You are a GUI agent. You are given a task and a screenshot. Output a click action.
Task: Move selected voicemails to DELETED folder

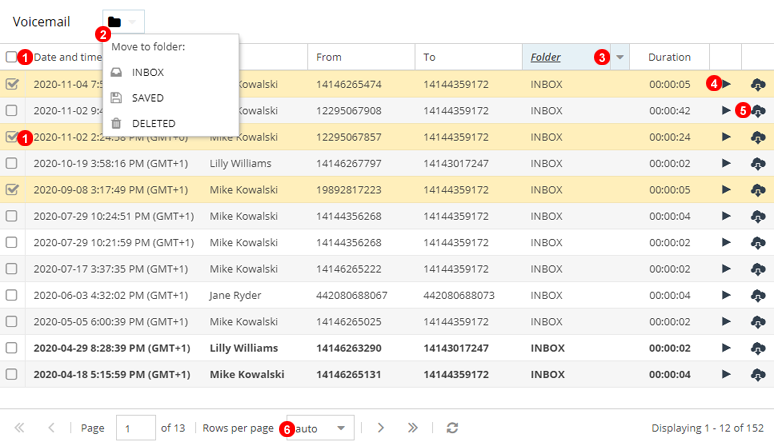tap(170, 123)
